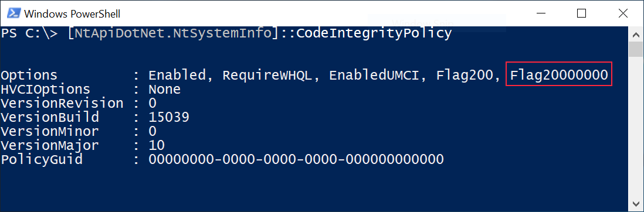Click the PS C:\> prompt

coord(29,33)
